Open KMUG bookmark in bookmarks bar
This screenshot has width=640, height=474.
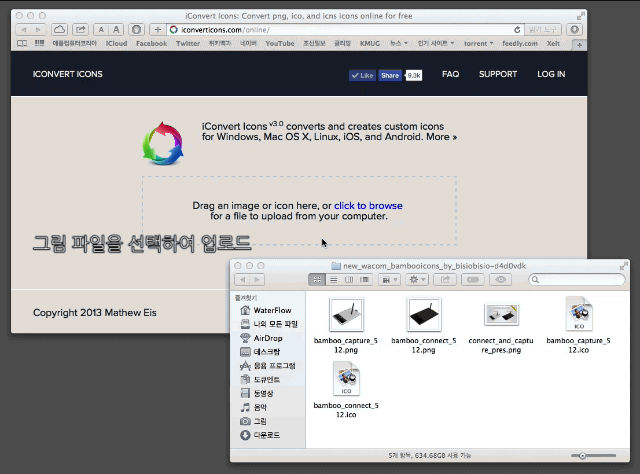pos(370,43)
